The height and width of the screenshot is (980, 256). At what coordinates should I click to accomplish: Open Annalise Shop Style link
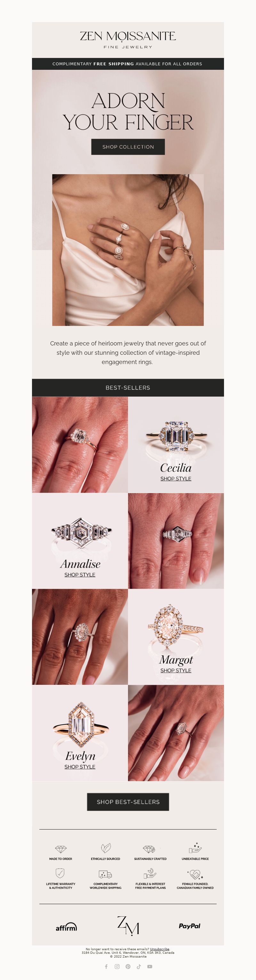(80, 575)
